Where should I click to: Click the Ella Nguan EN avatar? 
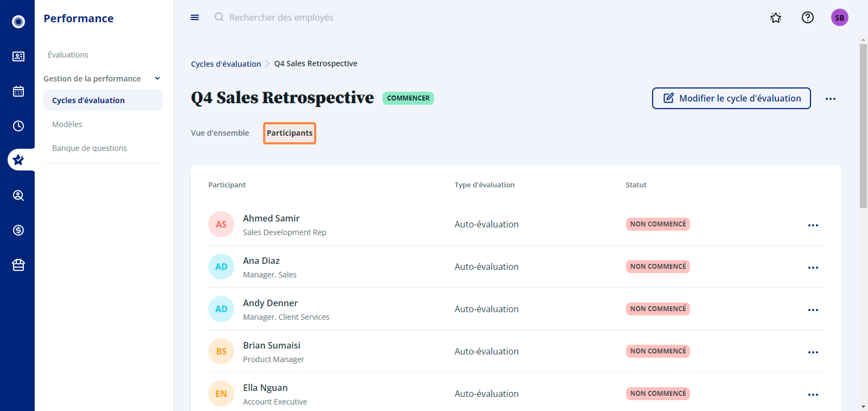(221, 393)
